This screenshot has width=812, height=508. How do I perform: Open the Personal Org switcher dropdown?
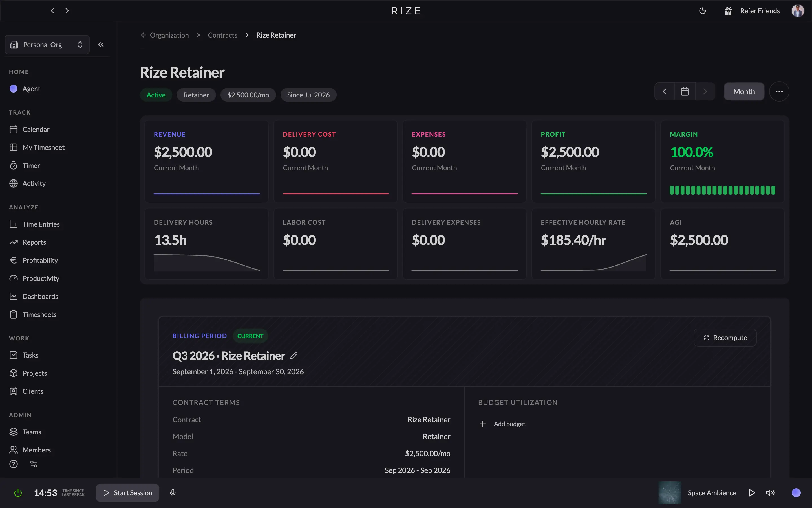pyautogui.click(x=47, y=45)
